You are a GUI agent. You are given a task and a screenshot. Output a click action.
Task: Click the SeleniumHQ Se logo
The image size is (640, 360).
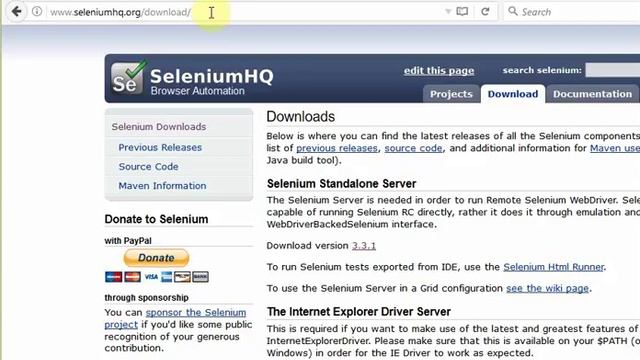tap(128, 78)
